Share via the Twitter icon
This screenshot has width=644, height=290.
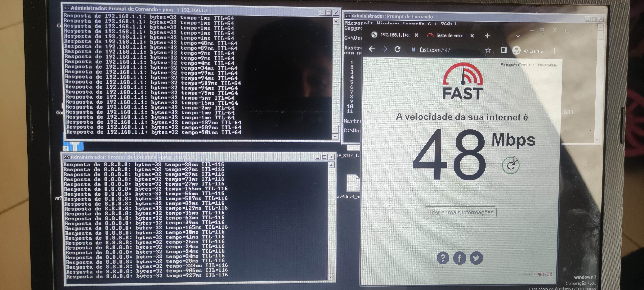point(476,258)
